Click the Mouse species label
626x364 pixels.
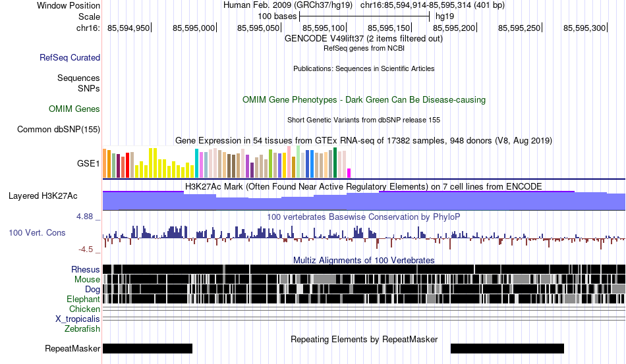click(x=87, y=280)
